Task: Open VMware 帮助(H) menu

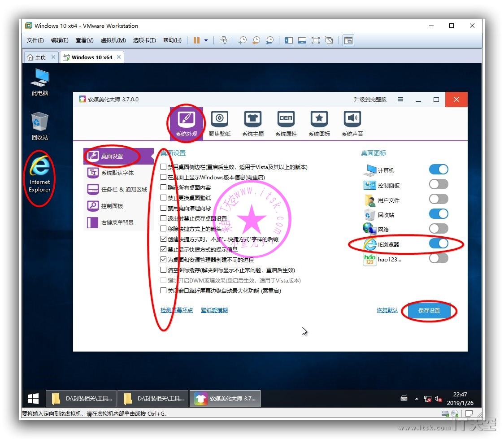Action: tap(172, 40)
